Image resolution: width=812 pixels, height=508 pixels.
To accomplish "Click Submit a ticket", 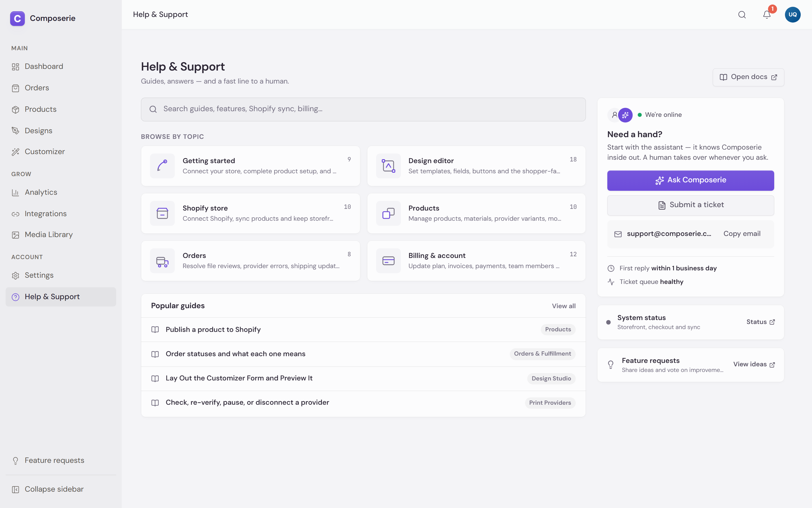I will point(690,205).
